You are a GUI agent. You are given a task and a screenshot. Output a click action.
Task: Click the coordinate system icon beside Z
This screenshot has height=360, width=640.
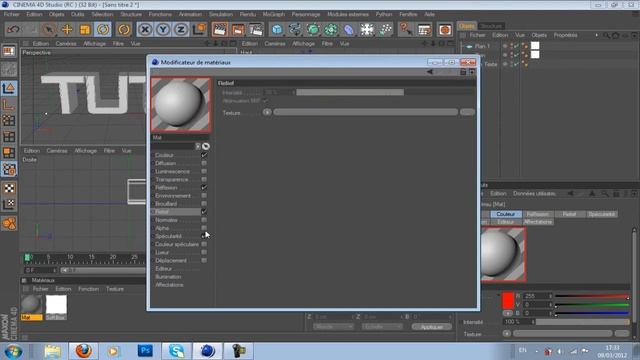(199, 29)
